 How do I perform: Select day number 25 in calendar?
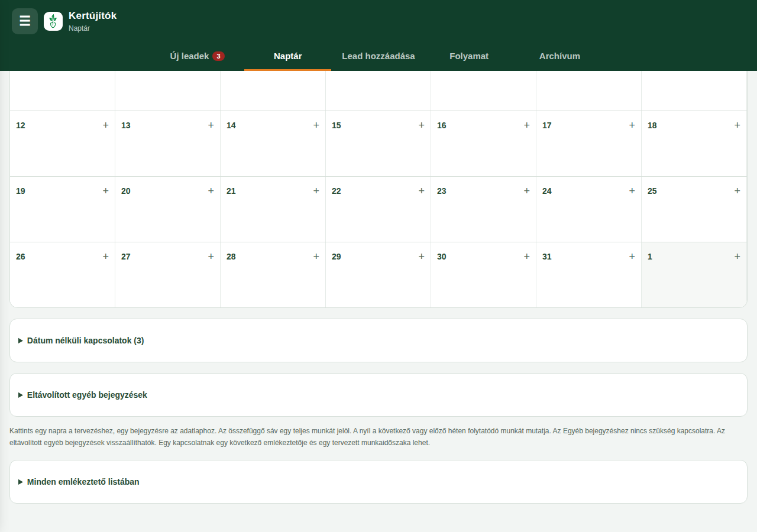[652, 191]
